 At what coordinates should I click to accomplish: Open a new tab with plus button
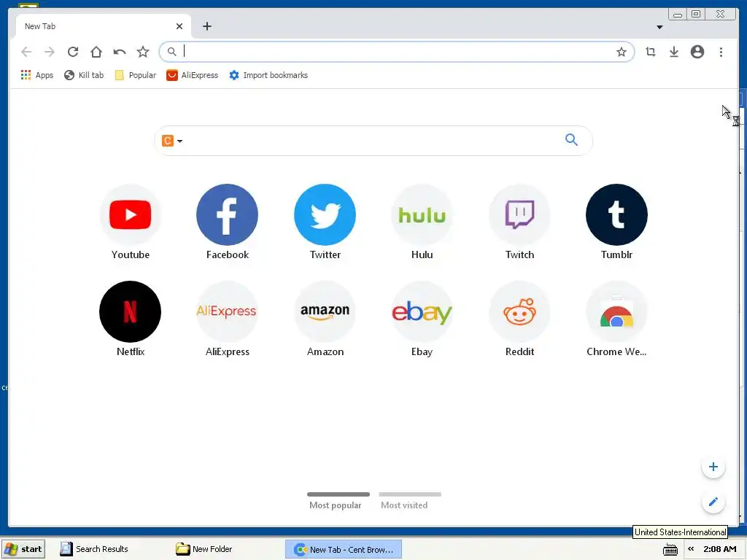[206, 26]
